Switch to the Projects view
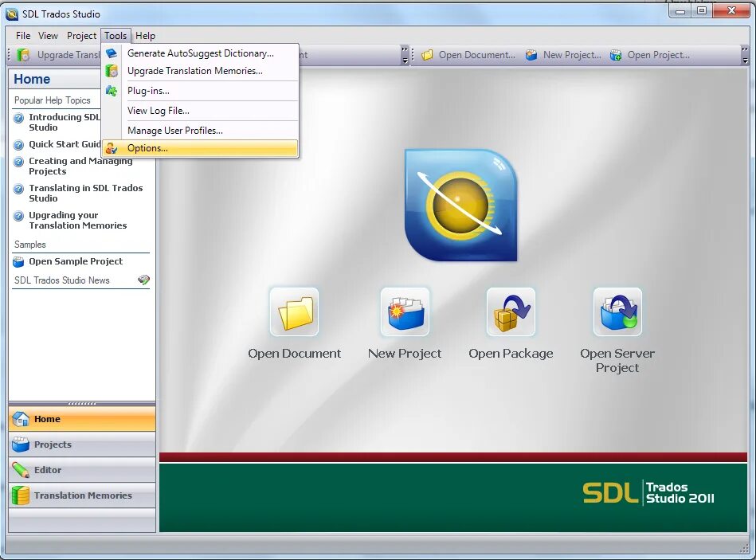 pos(82,444)
